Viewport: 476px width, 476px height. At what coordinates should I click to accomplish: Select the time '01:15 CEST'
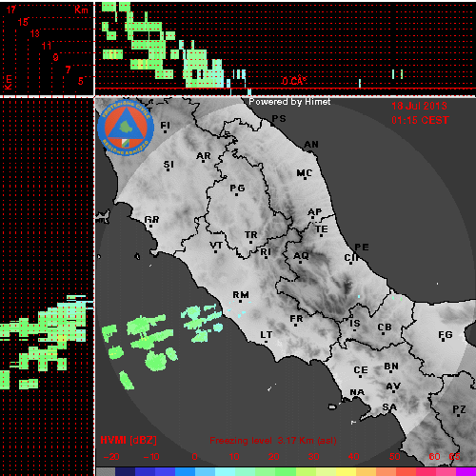tap(420, 120)
